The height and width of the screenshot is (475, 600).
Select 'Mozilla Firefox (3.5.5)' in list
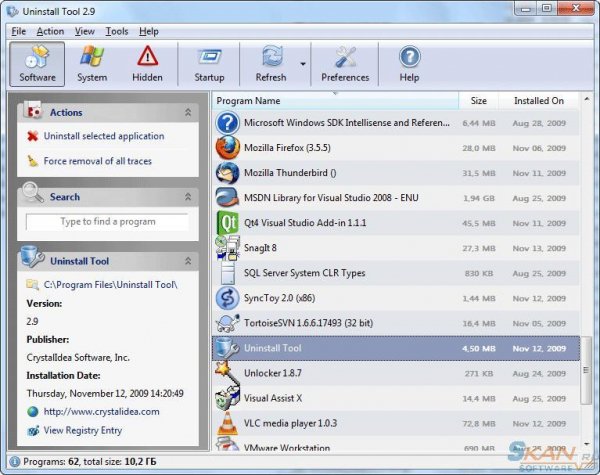pyautogui.click(x=287, y=148)
